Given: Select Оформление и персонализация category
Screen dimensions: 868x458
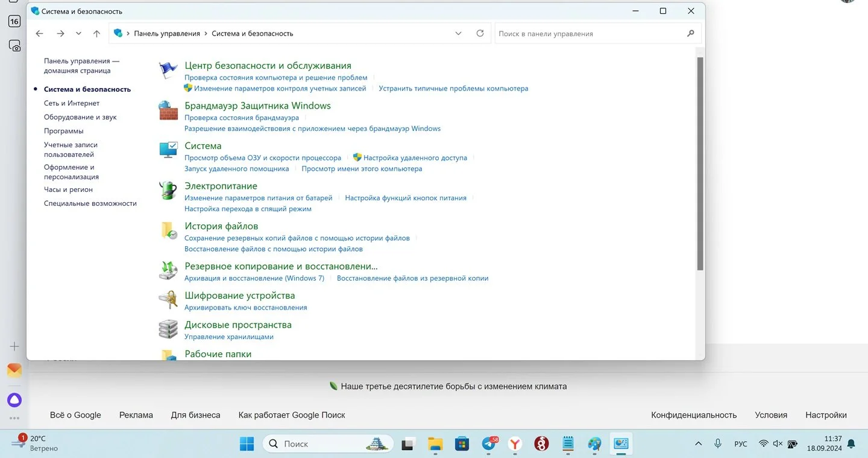Looking at the screenshot, I should [71, 172].
